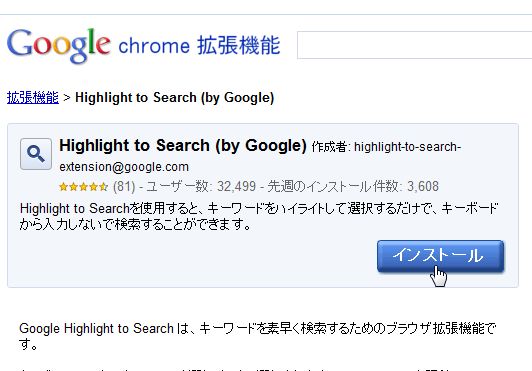Click the breadcrumb arrow separator
532x371 pixels.
click(x=66, y=98)
